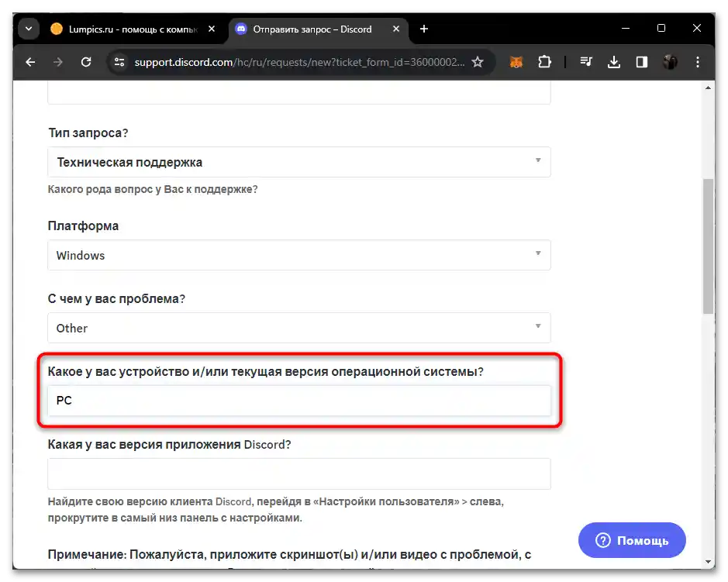Switch to the Lumpics.ru tab
Image resolution: width=728 pixels, height=582 pixels.
(124, 29)
